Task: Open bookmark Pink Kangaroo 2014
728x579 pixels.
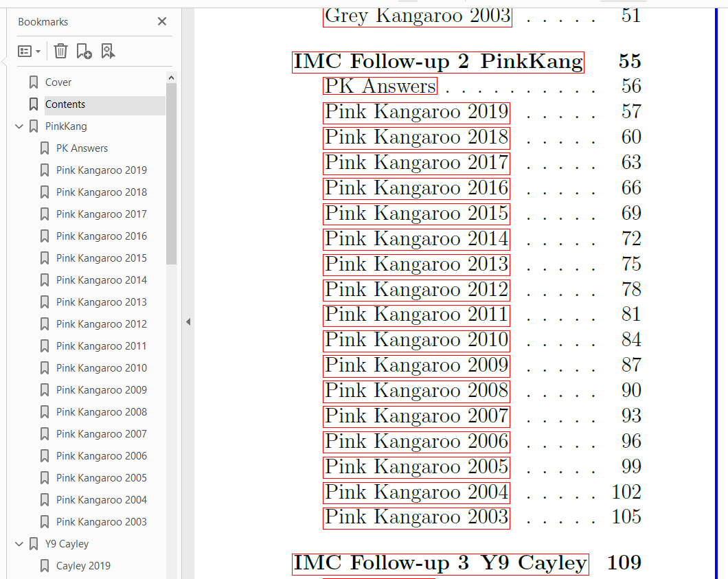Action: click(102, 280)
